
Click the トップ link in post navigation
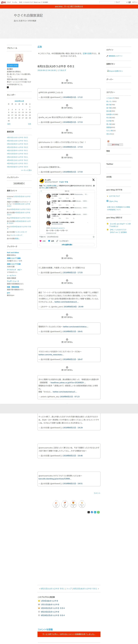click(69, 589)
